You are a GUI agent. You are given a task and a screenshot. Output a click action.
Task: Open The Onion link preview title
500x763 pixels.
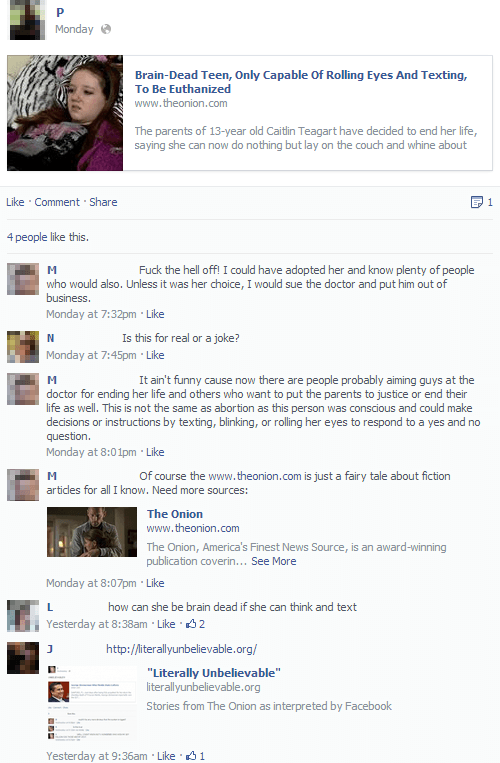click(x=175, y=514)
